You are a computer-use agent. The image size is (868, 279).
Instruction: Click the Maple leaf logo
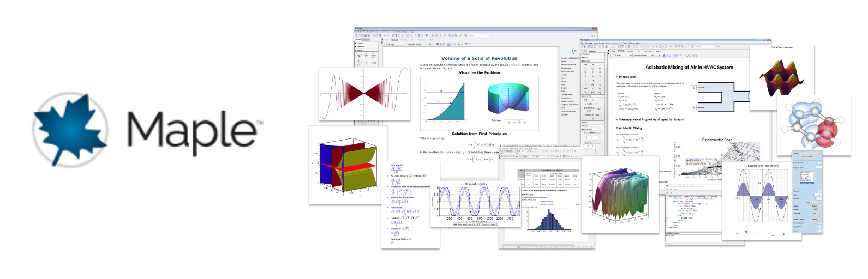70,129
